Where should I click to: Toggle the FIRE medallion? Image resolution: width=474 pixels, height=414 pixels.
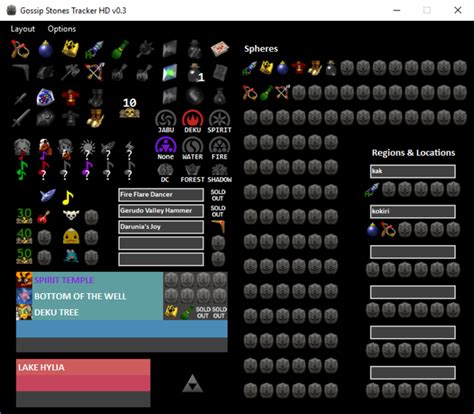219,148
